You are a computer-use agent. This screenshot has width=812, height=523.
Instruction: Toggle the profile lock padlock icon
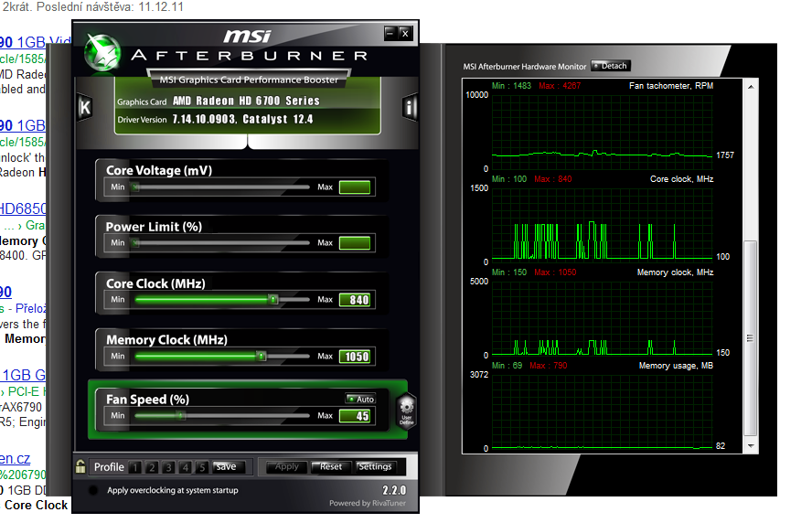pos(80,466)
